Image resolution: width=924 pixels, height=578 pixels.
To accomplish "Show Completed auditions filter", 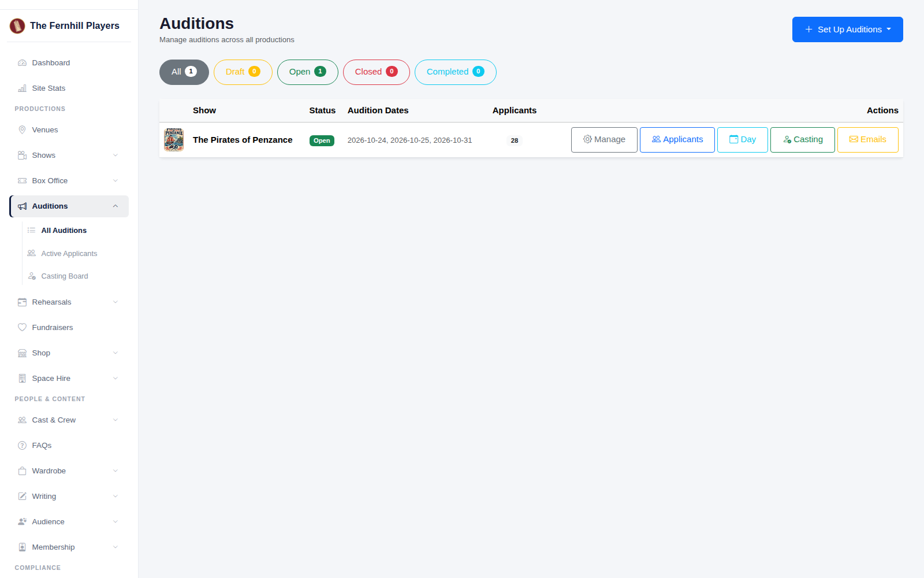I will click(455, 72).
